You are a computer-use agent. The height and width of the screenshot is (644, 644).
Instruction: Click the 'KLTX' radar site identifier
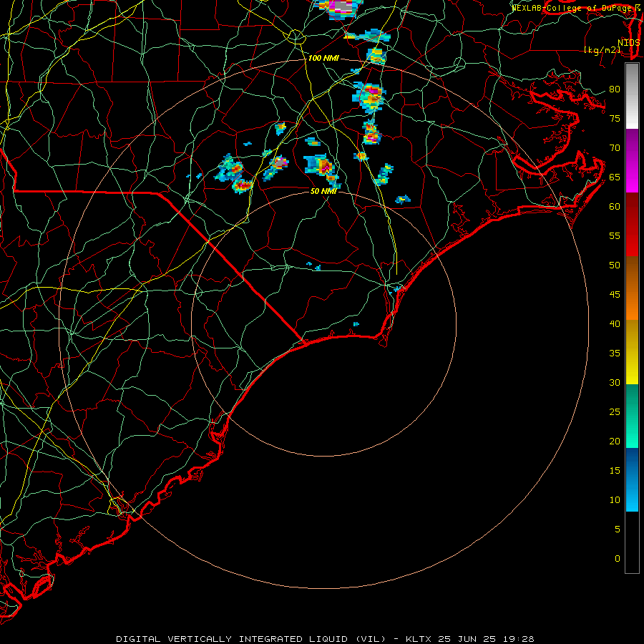(x=418, y=639)
